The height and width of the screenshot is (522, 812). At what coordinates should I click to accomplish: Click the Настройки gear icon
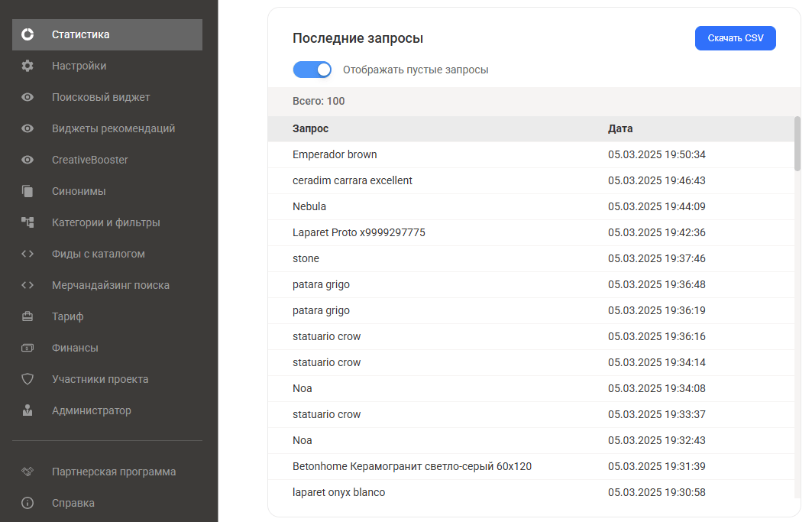click(27, 66)
